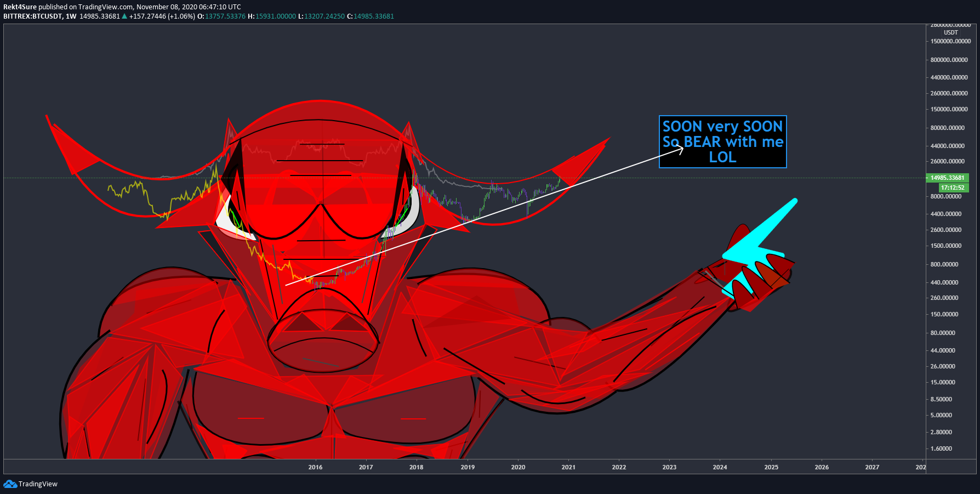Click the 2020 label on time axis
The image size is (980, 494).
pyautogui.click(x=518, y=467)
